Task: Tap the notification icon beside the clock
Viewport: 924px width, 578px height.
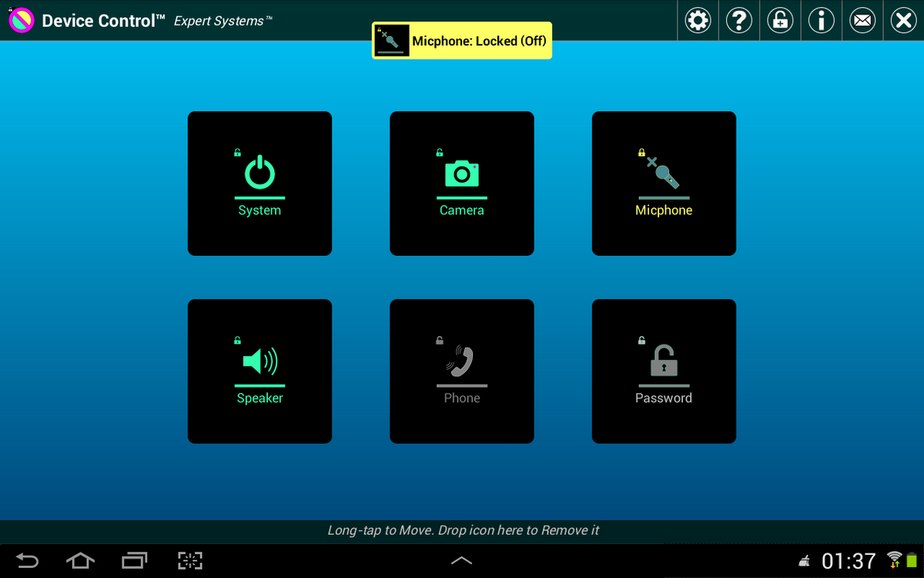Action: point(805,563)
